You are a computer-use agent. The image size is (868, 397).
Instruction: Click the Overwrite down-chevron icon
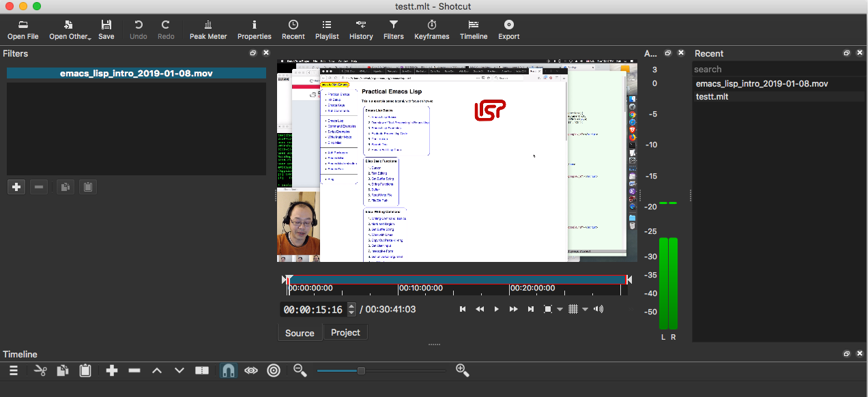coord(179,370)
